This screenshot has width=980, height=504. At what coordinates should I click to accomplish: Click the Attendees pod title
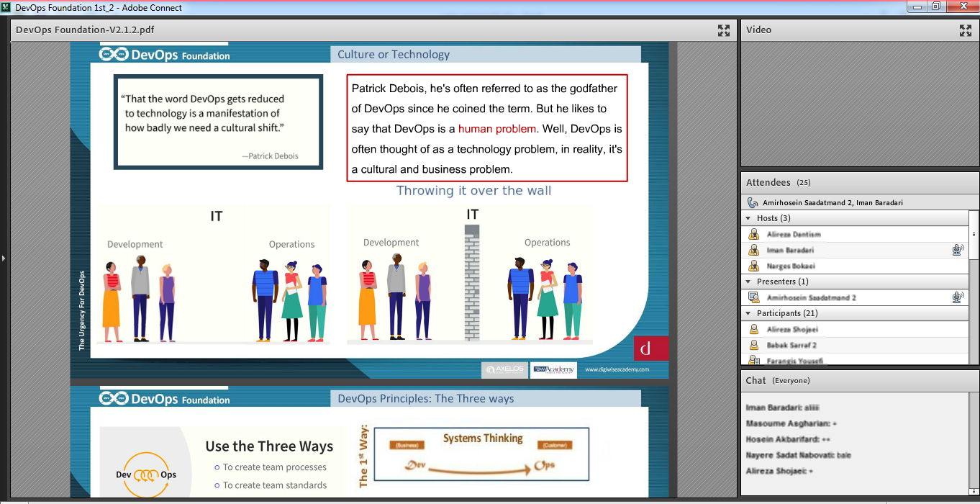768,183
